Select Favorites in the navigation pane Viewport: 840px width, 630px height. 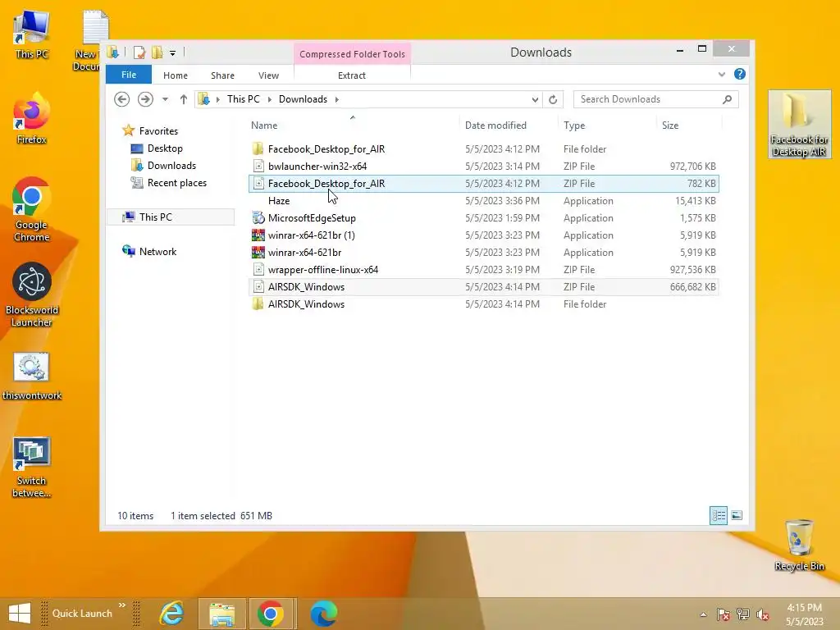pyautogui.click(x=158, y=130)
